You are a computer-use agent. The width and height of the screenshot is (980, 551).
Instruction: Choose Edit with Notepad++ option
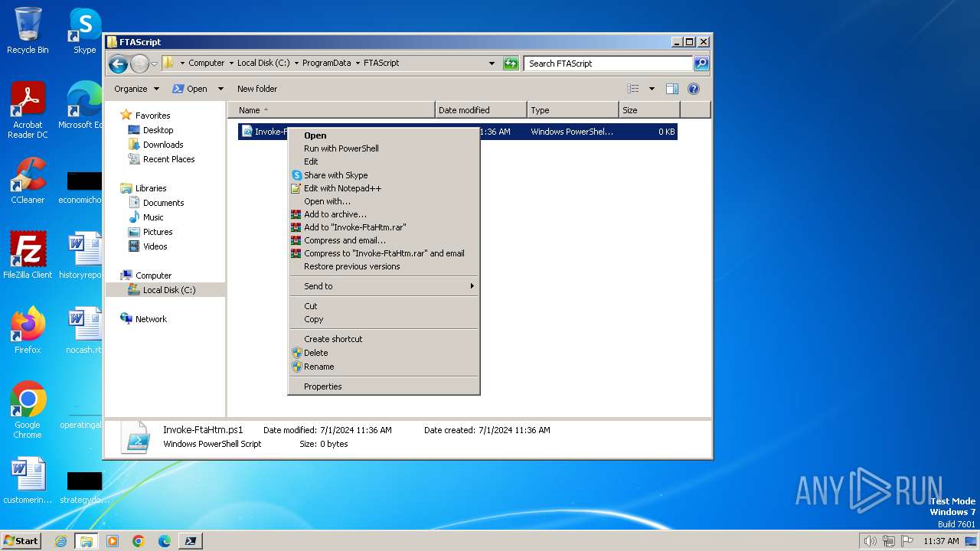[384, 188]
